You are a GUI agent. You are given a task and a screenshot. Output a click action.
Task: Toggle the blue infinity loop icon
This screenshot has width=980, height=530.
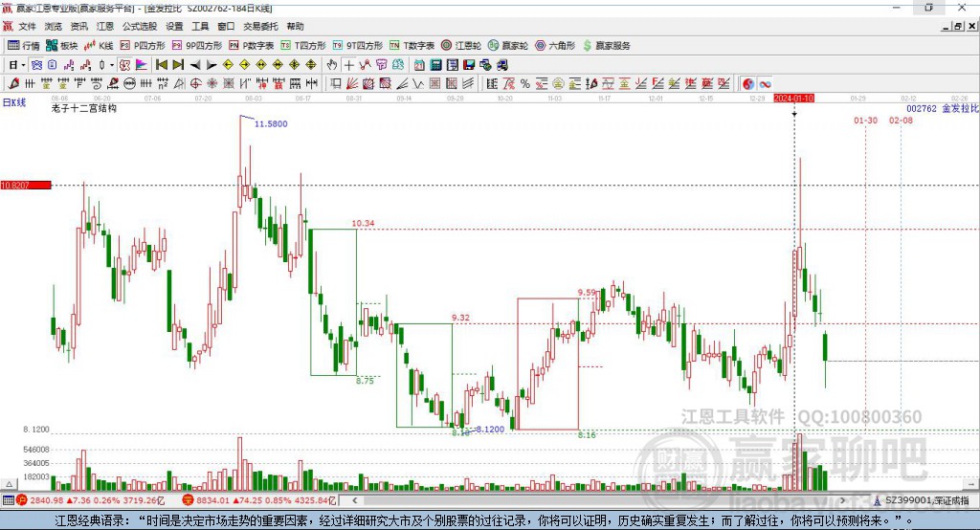click(765, 83)
